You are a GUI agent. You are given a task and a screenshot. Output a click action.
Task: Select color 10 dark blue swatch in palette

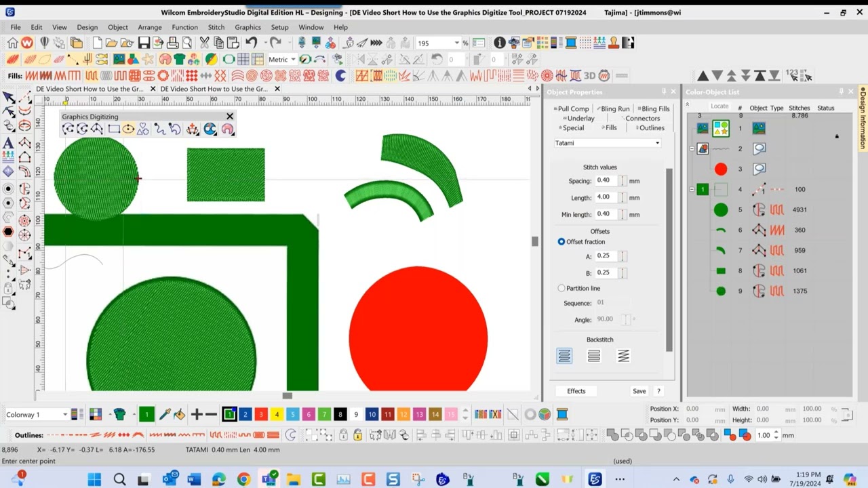click(x=372, y=414)
